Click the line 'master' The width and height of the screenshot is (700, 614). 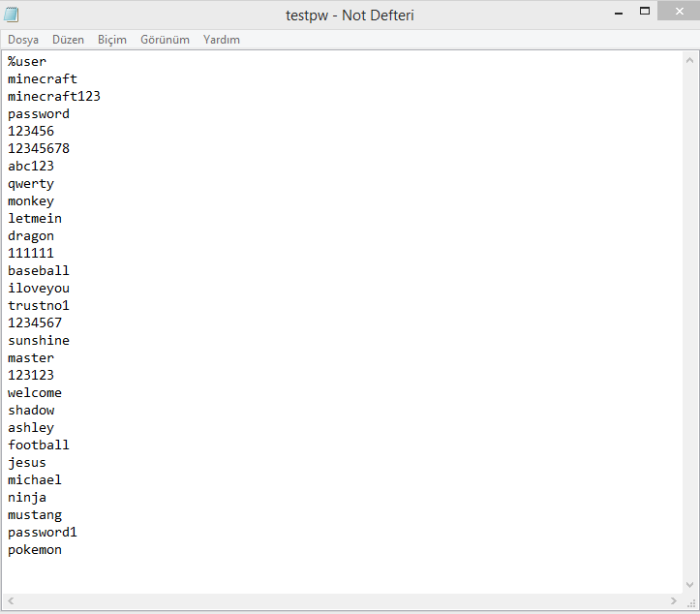tap(31, 358)
